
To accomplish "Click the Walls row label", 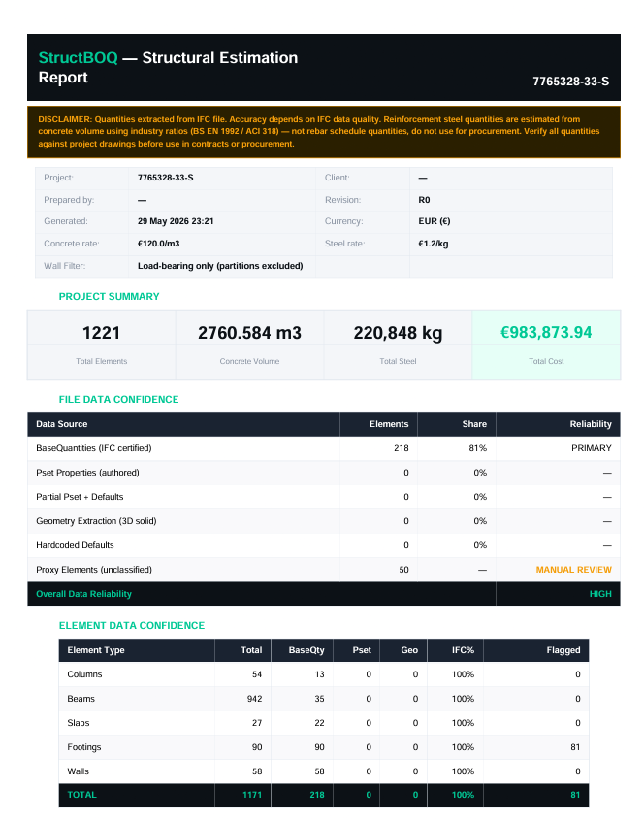I will coord(78,771).
